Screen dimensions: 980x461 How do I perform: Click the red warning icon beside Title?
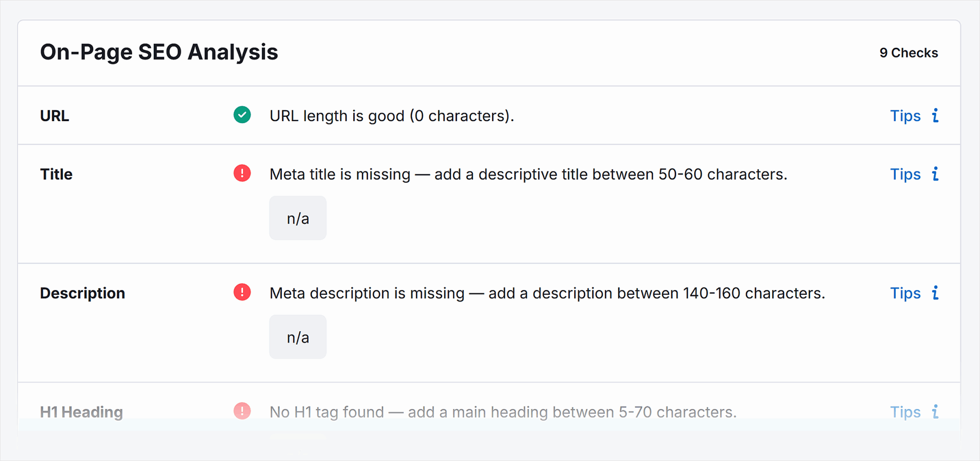pyautogui.click(x=242, y=173)
